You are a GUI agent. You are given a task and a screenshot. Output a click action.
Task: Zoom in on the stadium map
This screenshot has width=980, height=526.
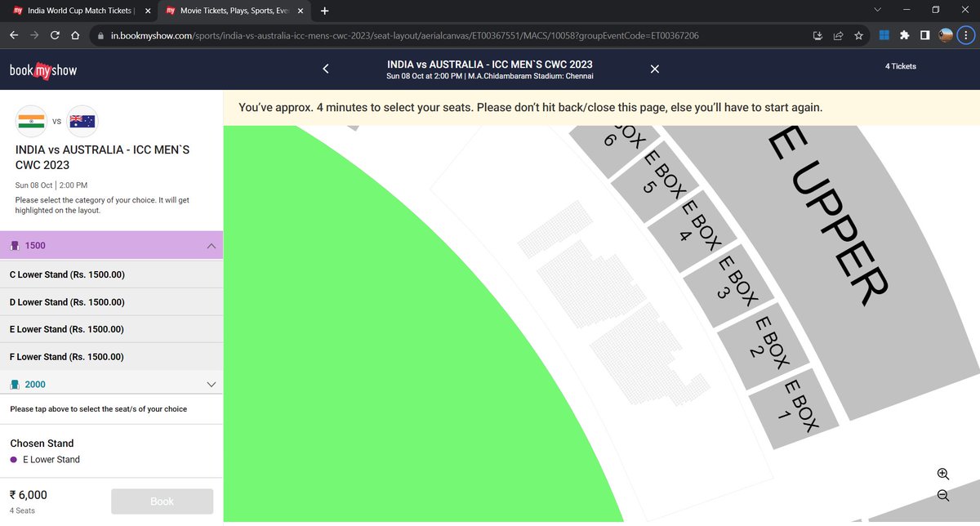click(943, 474)
